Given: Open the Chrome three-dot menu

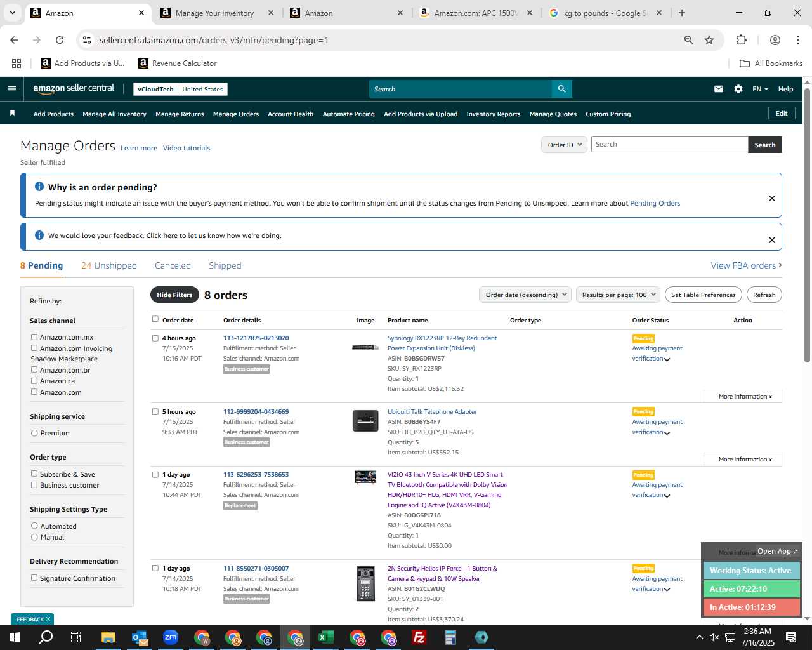Looking at the screenshot, I should click(797, 40).
